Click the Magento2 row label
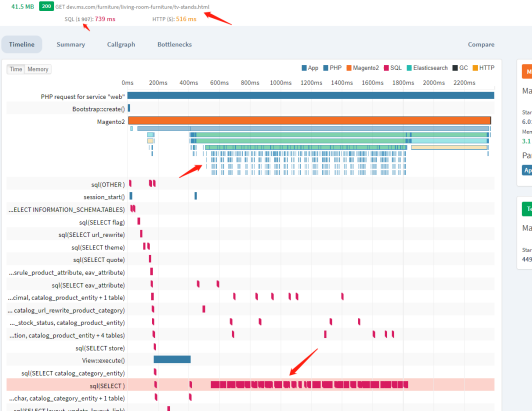This screenshot has height=411, width=532. pyautogui.click(x=111, y=122)
